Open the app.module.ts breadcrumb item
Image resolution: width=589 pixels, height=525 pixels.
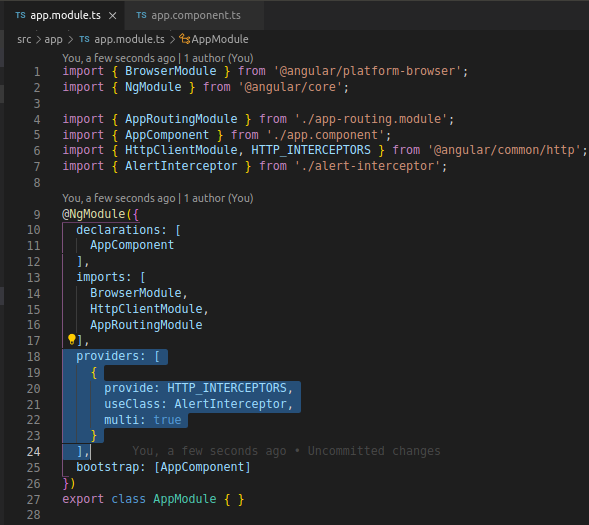[129, 39]
